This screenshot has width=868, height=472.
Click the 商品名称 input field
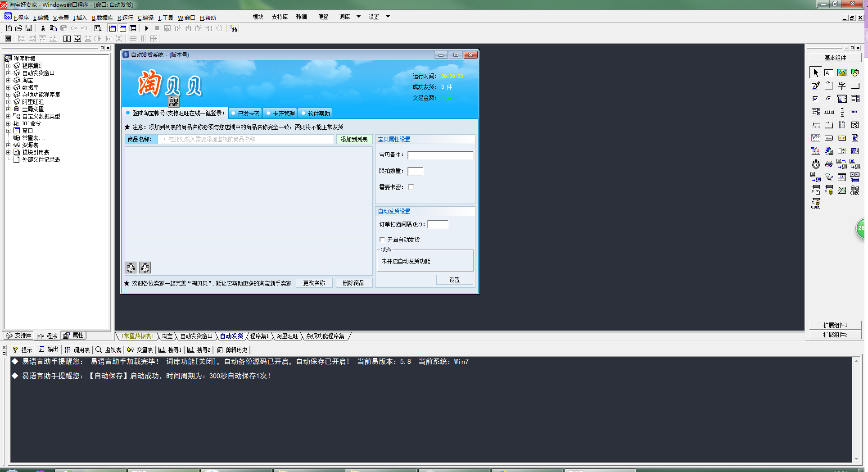point(246,139)
